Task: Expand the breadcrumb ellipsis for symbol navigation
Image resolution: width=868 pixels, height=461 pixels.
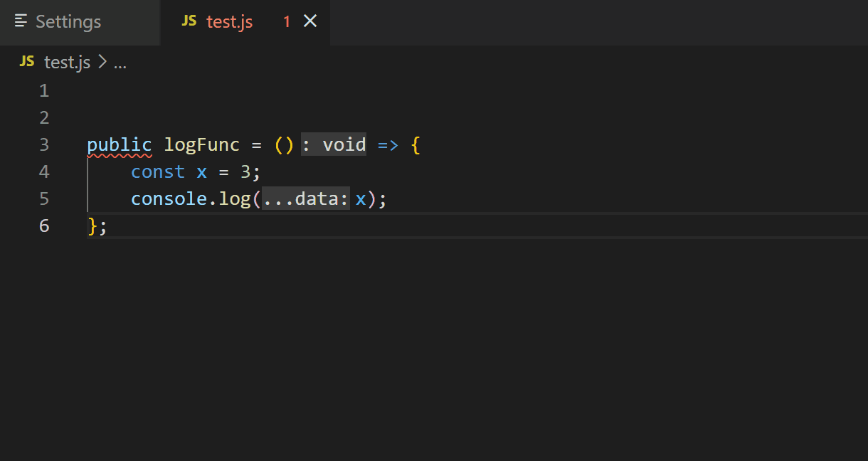Action: coord(121,63)
